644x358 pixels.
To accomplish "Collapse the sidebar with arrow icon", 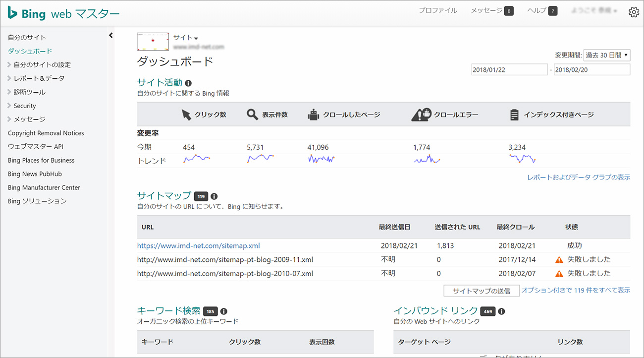I will coord(110,35).
